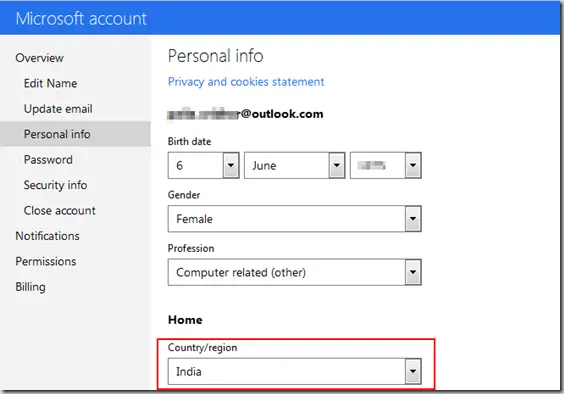The height and width of the screenshot is (394, 564).
Task: Click the Profession label
Action: coord(191,248)
